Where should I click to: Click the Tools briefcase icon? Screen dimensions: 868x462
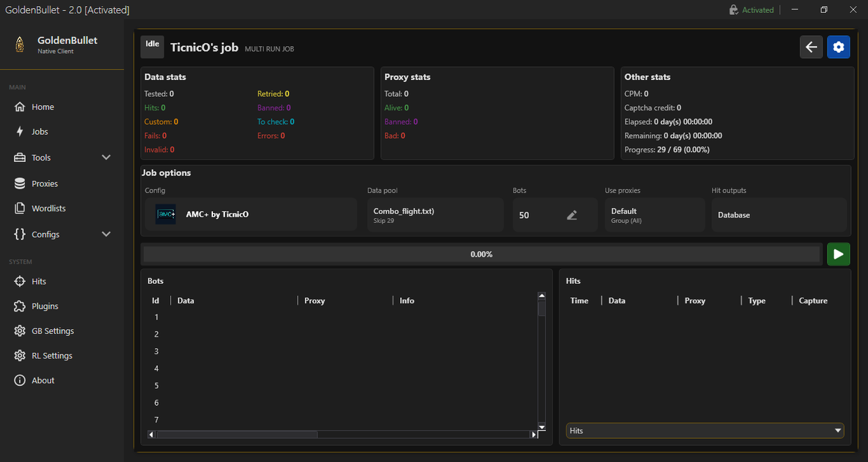(20, 157)
